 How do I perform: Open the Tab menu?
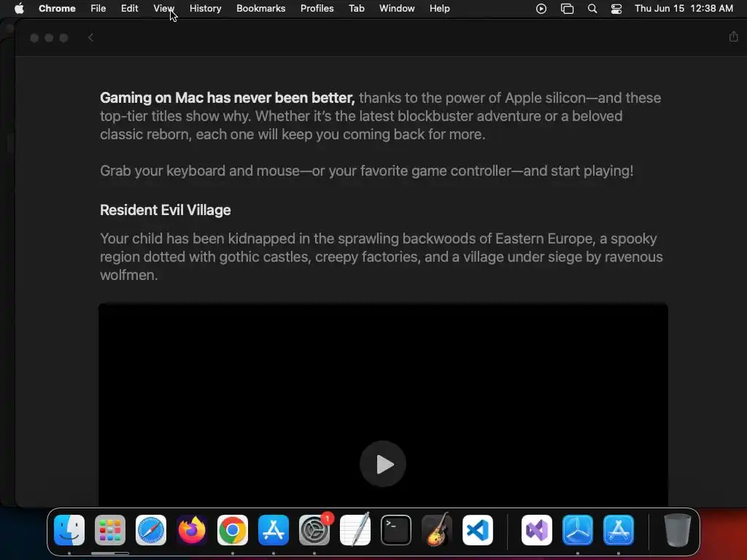356,8
